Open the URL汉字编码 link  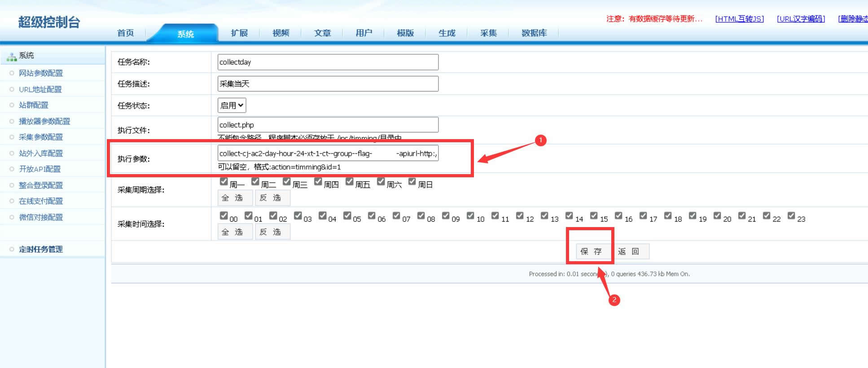[801, 19]
